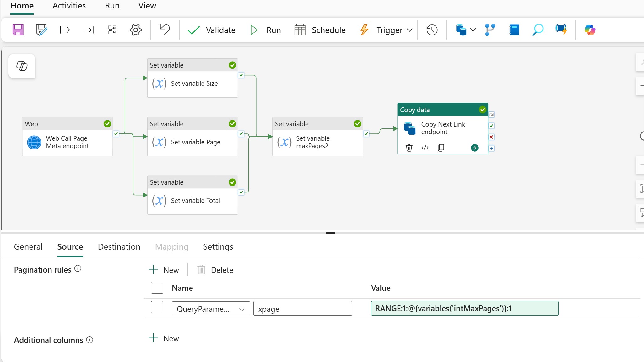Expand the copy data toolbar dropdown arrow

pyautogui.click(x=473, y=30)
